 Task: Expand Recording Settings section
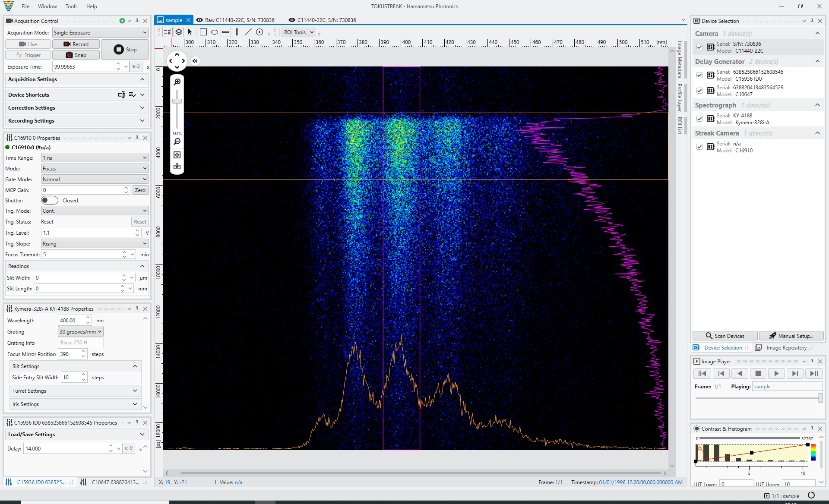coord(76,120)
